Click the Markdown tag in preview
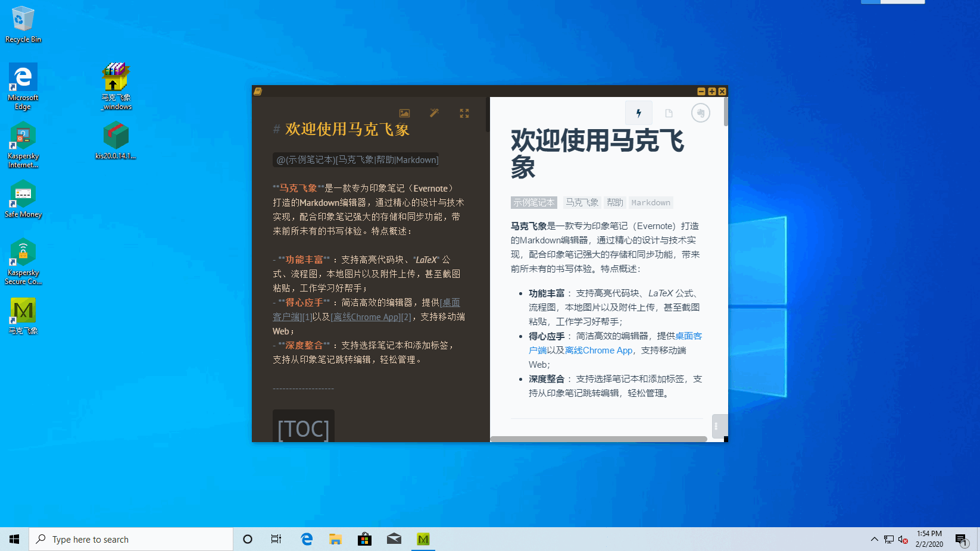Viewport: 980px width, 551px height. [x=651, y=203]
